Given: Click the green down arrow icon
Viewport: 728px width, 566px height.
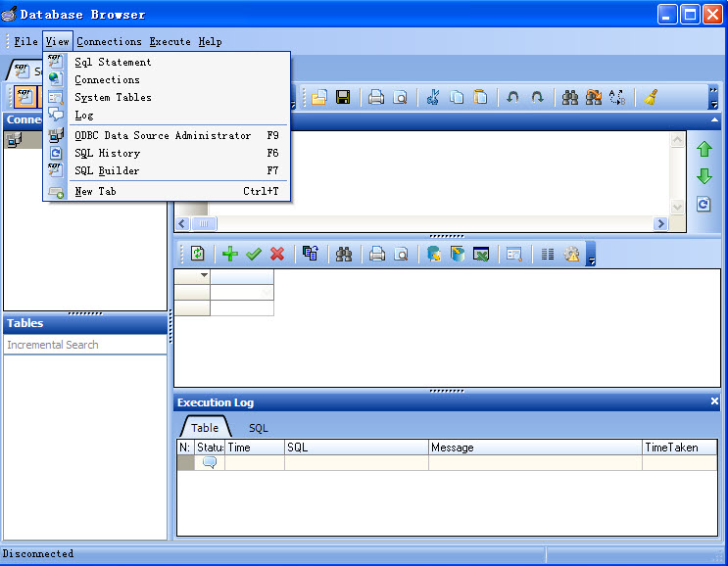Looking at the screenshot, I should (x=704, y=177).
